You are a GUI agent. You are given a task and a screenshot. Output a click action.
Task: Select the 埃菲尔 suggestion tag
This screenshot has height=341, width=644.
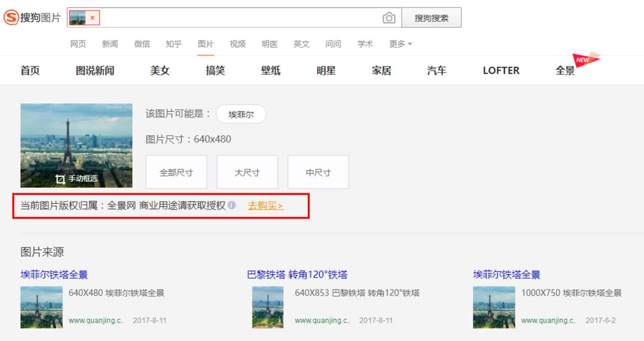pos(241,114)
